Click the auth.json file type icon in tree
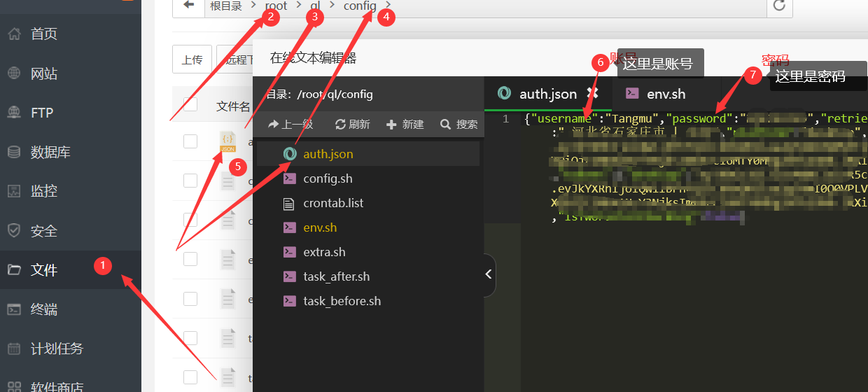Image resolution: width=868 pixels, height=392 pixels. (289, 154)
